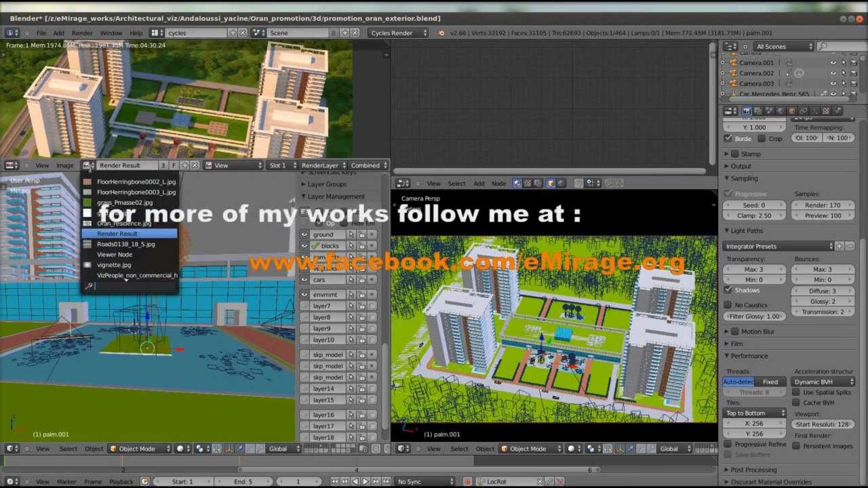Select vignette.jpg in the image list

tap(129, 265)
